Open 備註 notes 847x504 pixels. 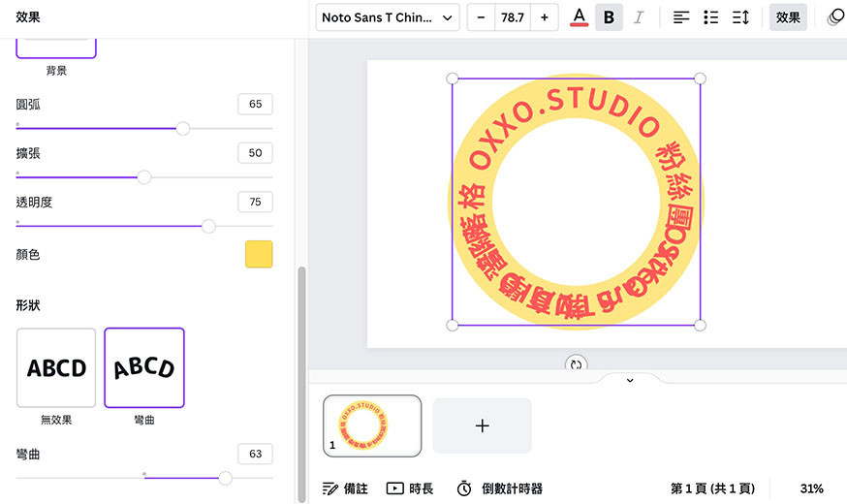tap(345, 488)
